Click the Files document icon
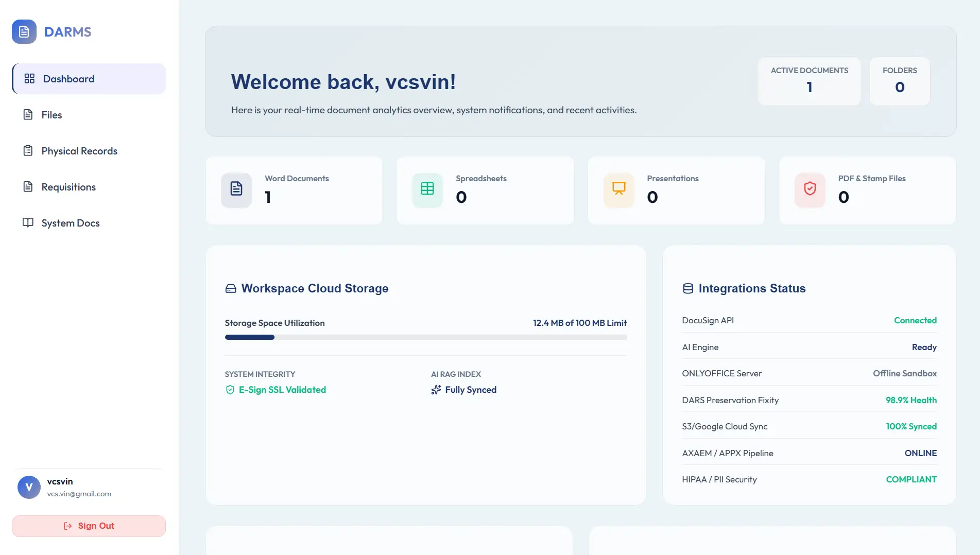Image resolution: width=980 pixels, height=555 pixels. click(28, 114)
